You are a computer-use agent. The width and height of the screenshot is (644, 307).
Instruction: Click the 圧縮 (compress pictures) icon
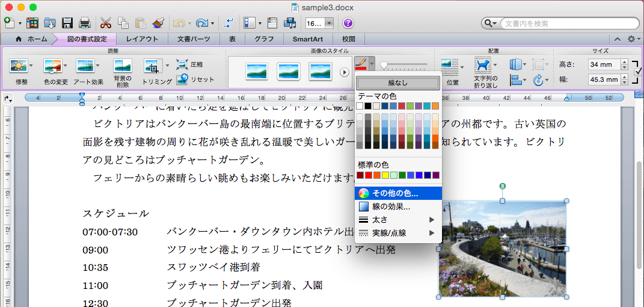pyautogui.click(x=182, y=64)
